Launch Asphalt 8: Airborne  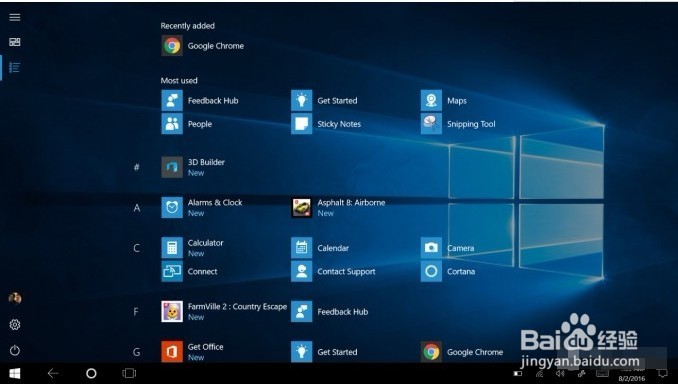(338, 207)
